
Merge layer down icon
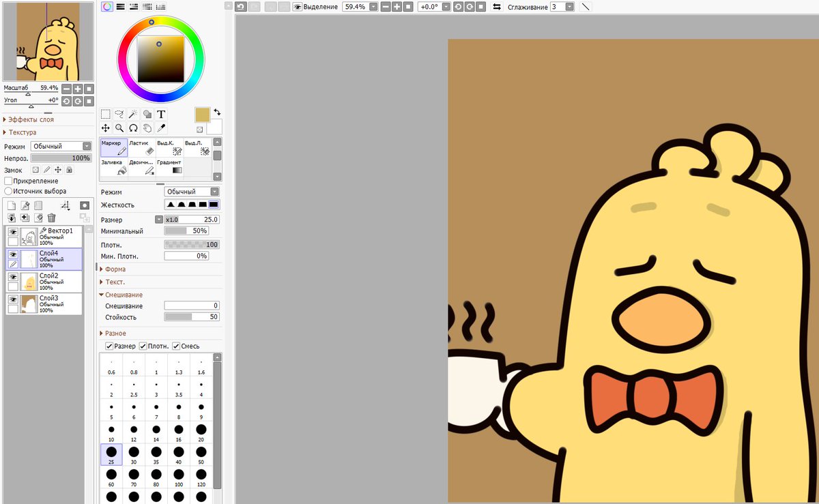pyautogui.click(x=12, y=218)
